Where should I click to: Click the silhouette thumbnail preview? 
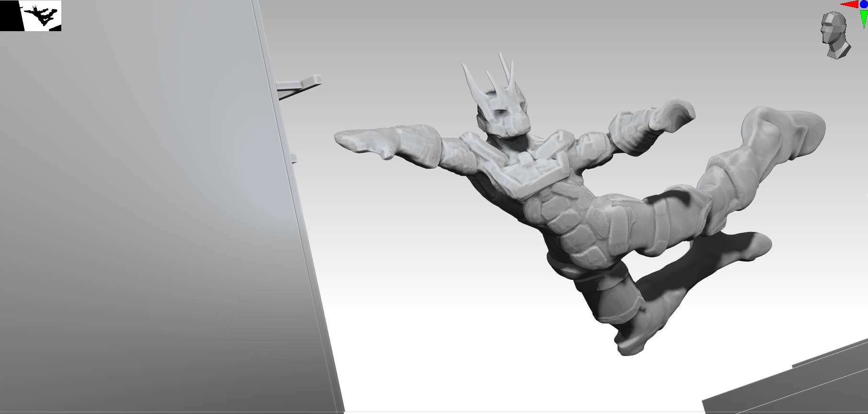(x=31, y=16)
